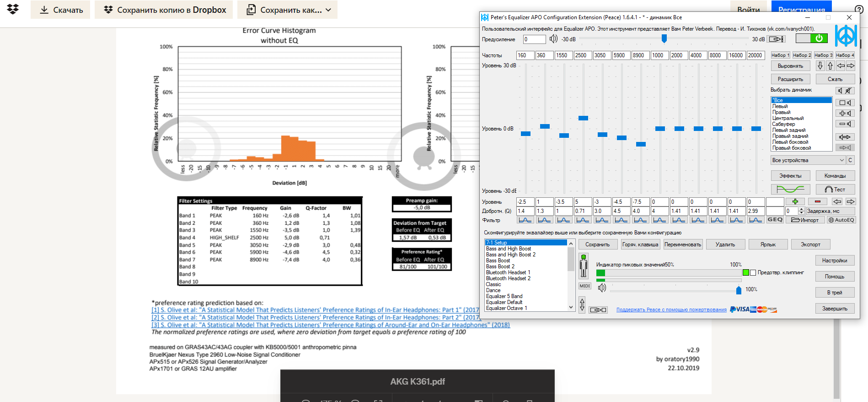This screenshot has height=402, width=868.
Task: Click the arrow-to-box icon near donation link
Action: (x=598, y=310)
